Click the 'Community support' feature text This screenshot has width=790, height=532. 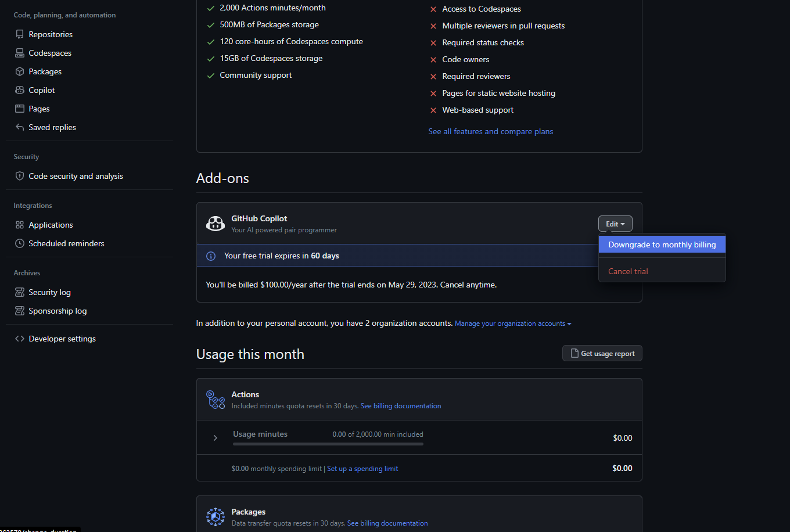(256, 75)
